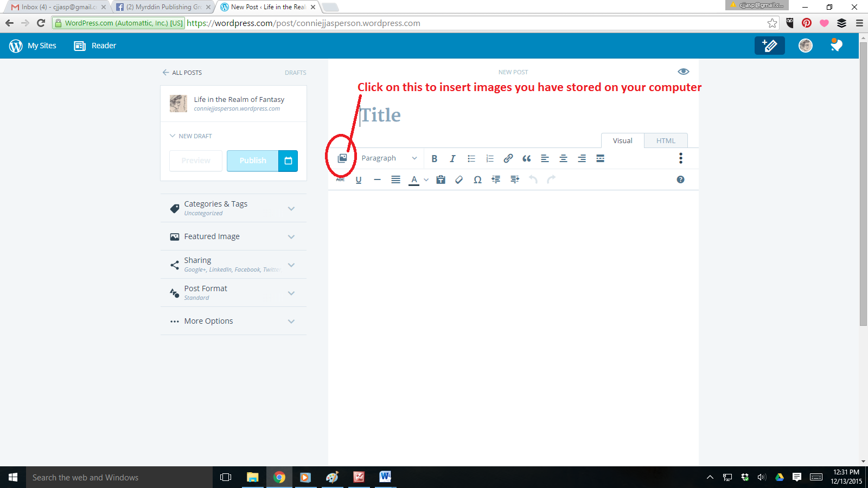This screenshot has width=868, height=488.
Task: Switch to the HTML editor tab
Action: (666, 140)
